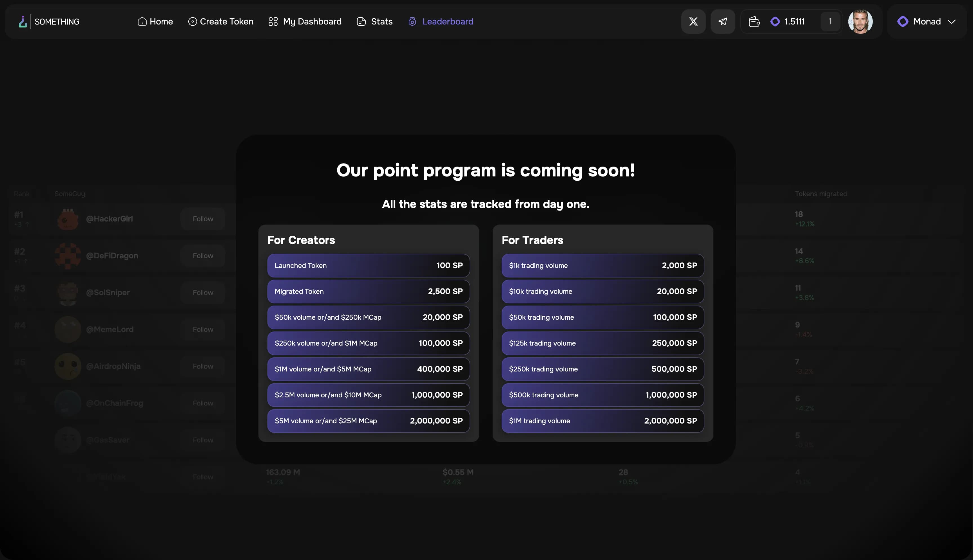This screenshot has width=973, height=560.
Task: Click the X (Twitter) icon in the top bar
Action: click(x=693, y=22)
